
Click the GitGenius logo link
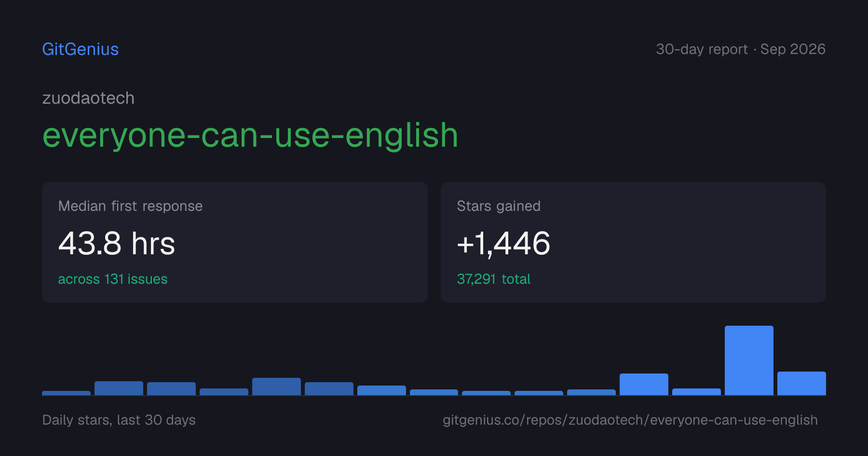point(80,49)
